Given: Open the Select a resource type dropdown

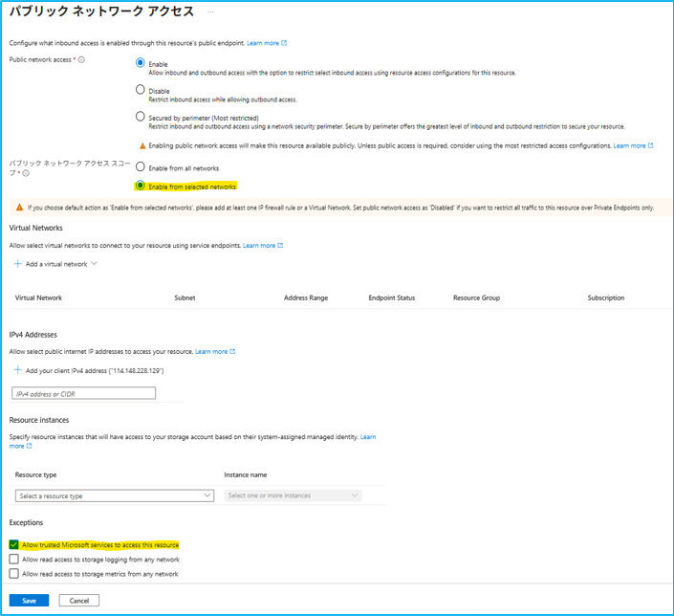Looking at the screenshot, I should (115, 495).
